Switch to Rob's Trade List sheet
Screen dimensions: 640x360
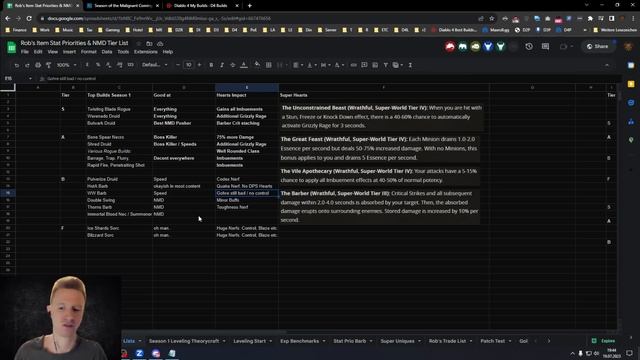447,341
